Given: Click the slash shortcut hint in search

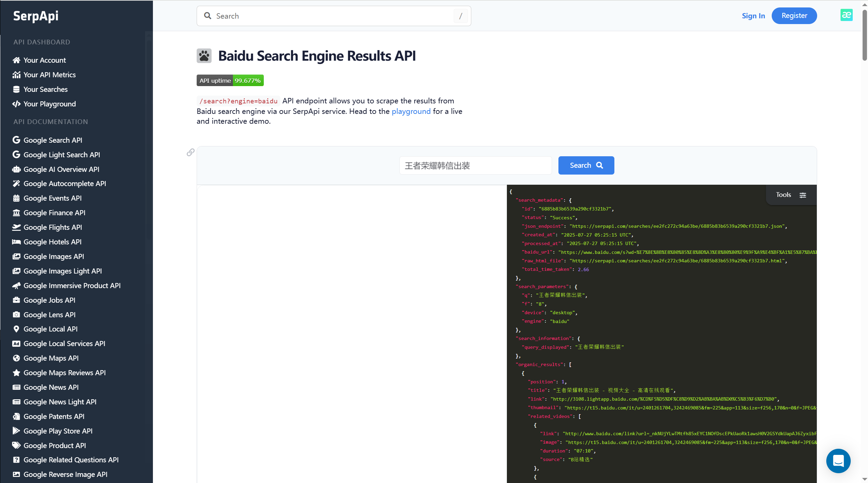Looking at the screenshot, I should point(460,16).
